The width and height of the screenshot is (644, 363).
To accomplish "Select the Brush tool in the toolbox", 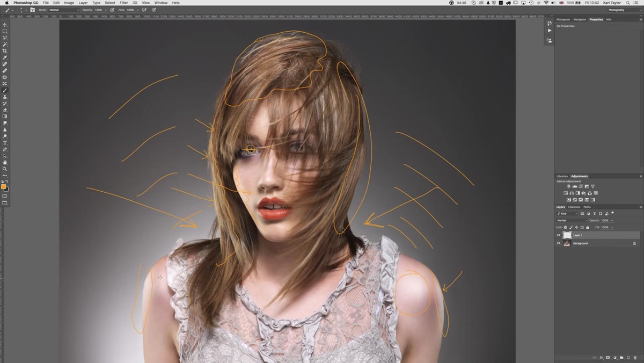I will pos(5,90).
